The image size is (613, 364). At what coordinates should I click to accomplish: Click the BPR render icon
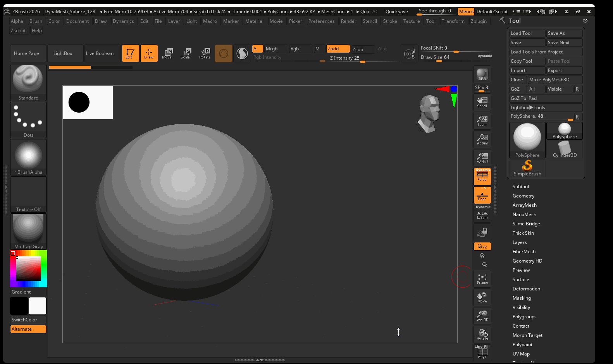482,74
